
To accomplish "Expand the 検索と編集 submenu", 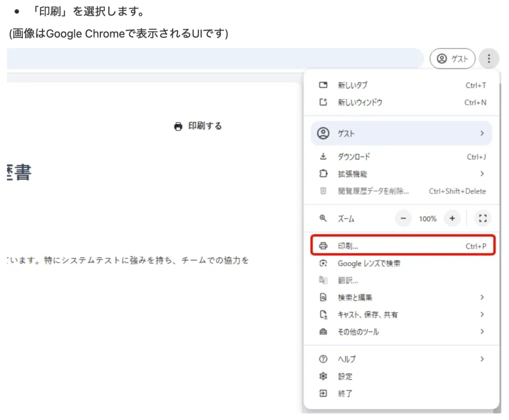I will [482, 297].
